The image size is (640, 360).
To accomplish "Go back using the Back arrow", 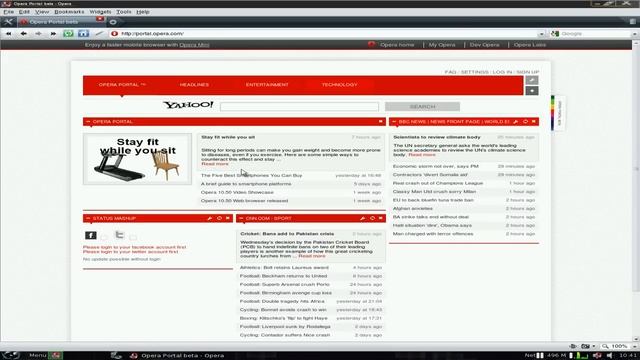I will (24, 34).
